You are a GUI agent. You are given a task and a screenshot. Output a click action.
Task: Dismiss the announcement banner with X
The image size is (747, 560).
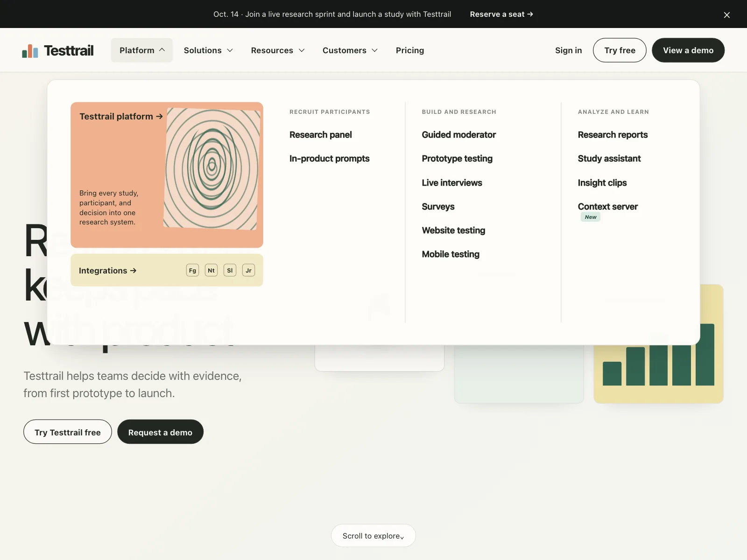click(x=726, y=15)
